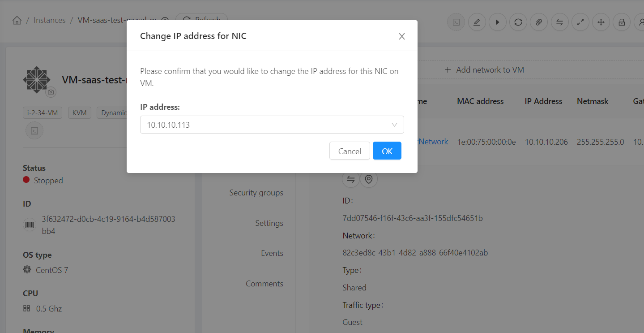Viewport: 644px width, 333px height.
Task: Click the paperclip attach ISO icon
Action: tap(539, 22)
